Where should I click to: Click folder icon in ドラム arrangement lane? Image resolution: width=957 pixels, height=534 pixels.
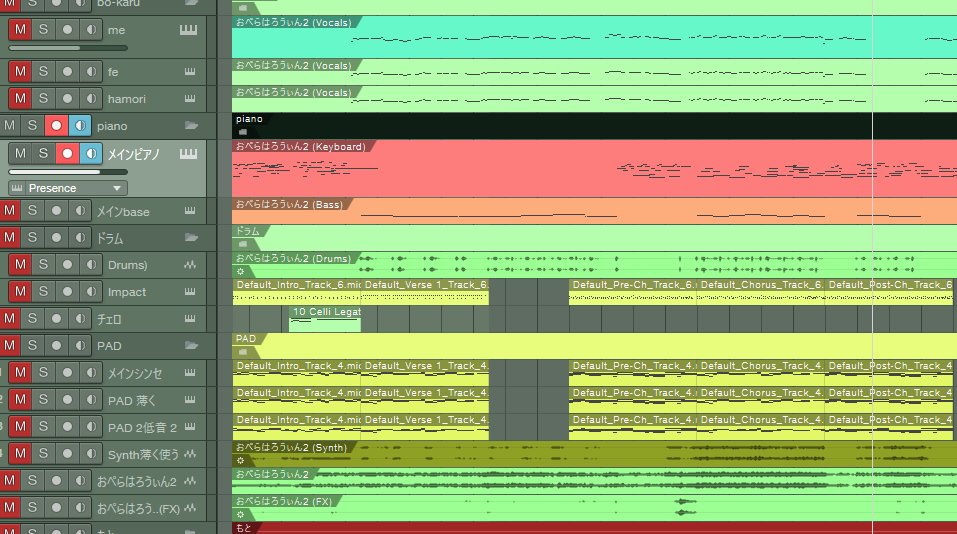point(243,244)
